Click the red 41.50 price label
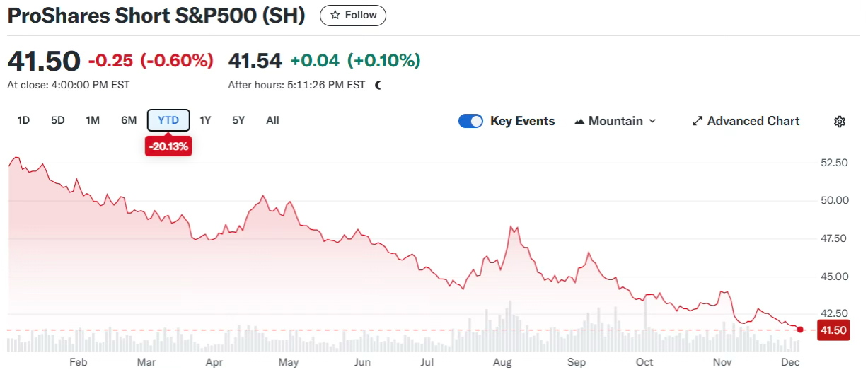868x377 pixels. [x=833, y=330]
